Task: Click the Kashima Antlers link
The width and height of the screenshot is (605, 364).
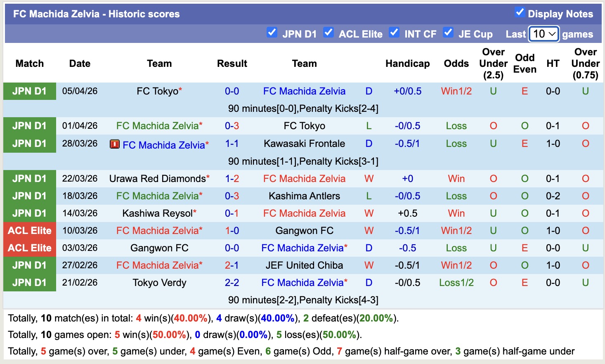Action: (304, 196)
